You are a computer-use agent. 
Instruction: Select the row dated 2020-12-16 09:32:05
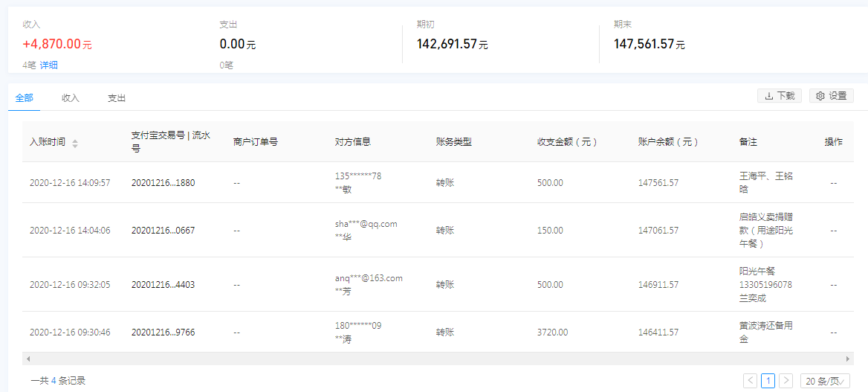point(70,285)
